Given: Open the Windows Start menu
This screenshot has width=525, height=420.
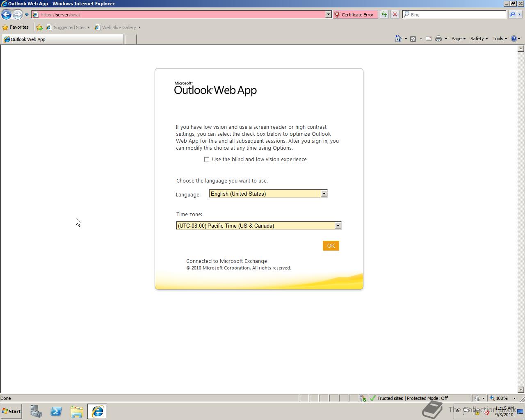Looking at the screenshot, I should [x=11, y=411].
